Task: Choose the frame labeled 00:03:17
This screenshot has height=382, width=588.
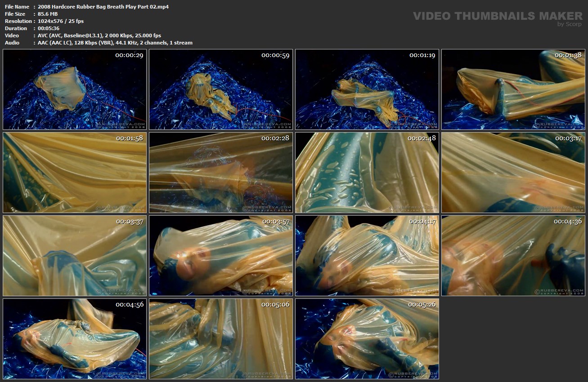Action: click(513, 173)
